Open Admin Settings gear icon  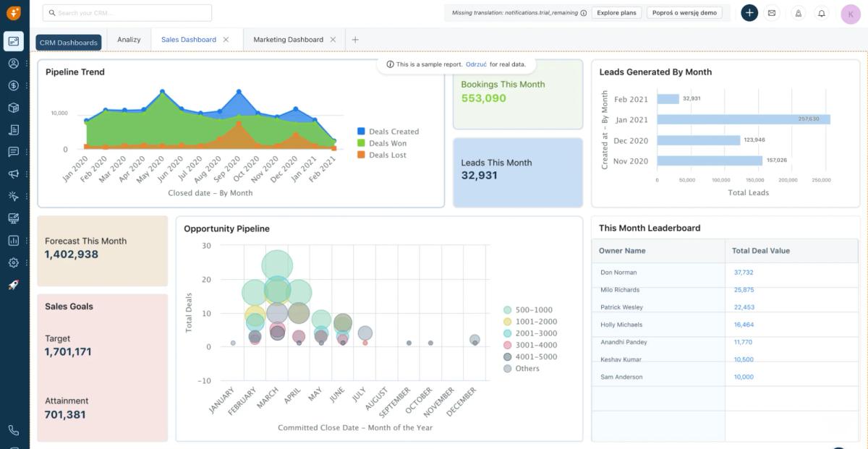[x=14, y=262]
